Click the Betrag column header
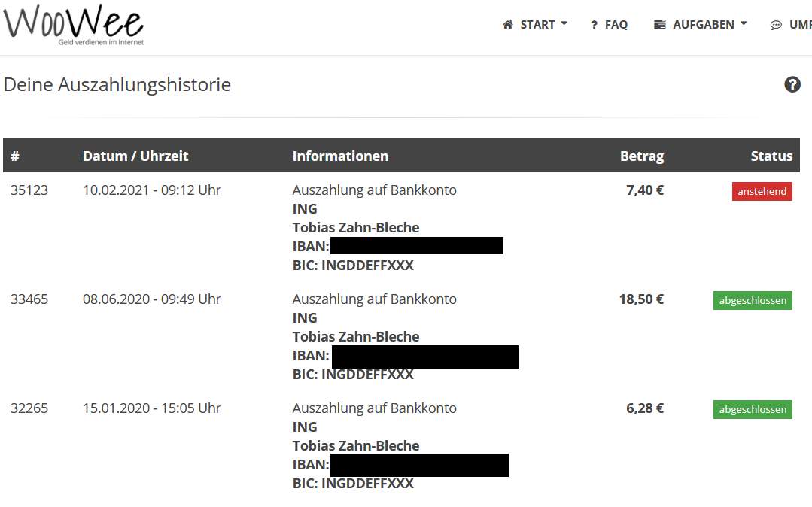Viewport: 812px width, 507px height. pos(641,156)
